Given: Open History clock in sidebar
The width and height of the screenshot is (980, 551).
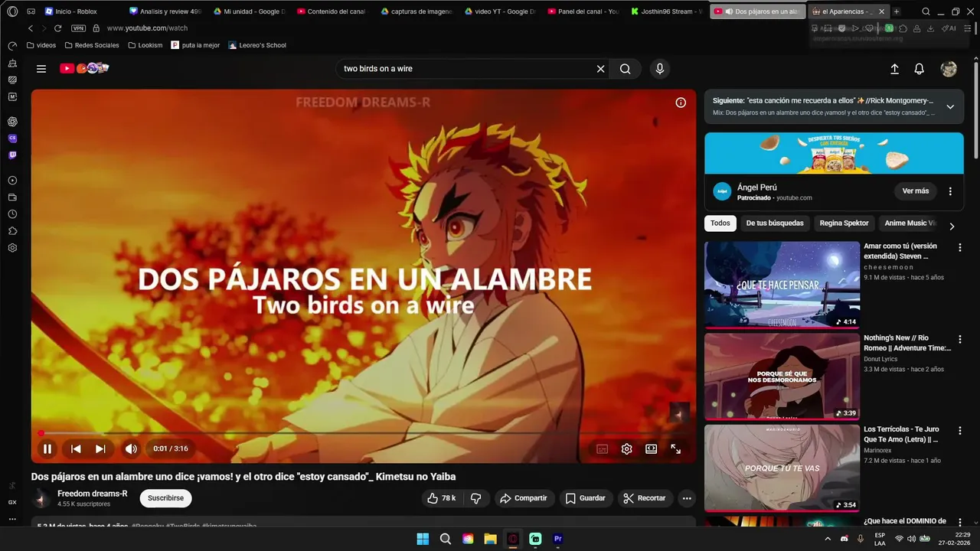Looking at the screenshot, I should click(12, 214).
